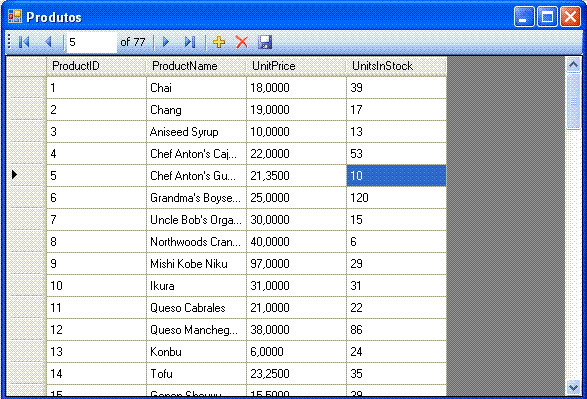Sort by ProductName column header
The width and height of the screenshot is (587, 399).
pos(196,66)
